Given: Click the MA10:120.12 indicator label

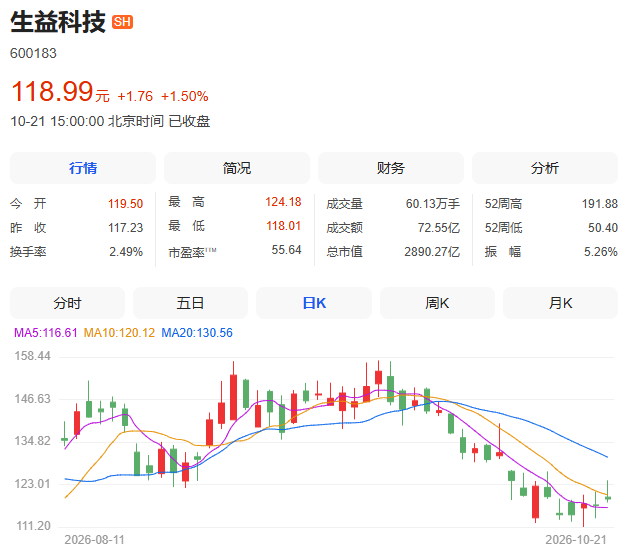Looking at the screenshot, I should 119,333.
